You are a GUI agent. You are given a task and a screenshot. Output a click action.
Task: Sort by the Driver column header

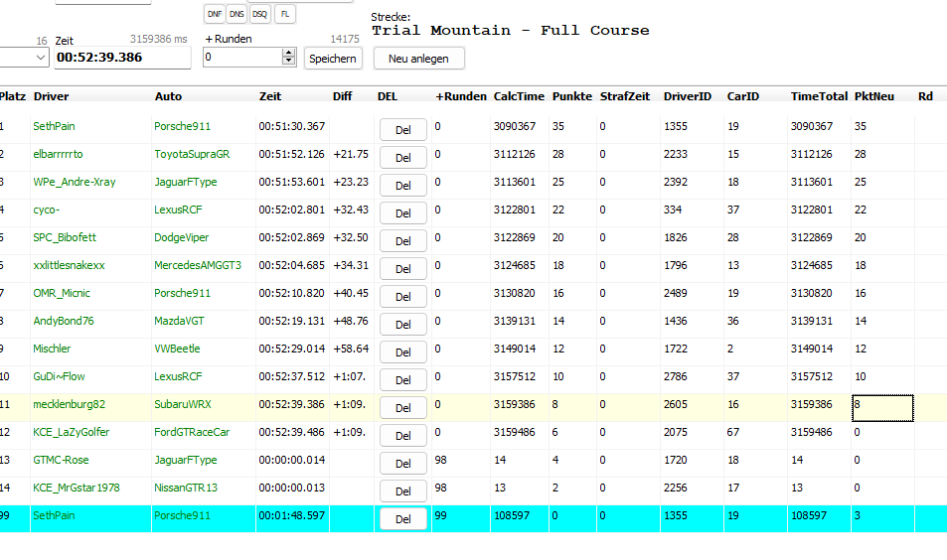pos(52,96)
